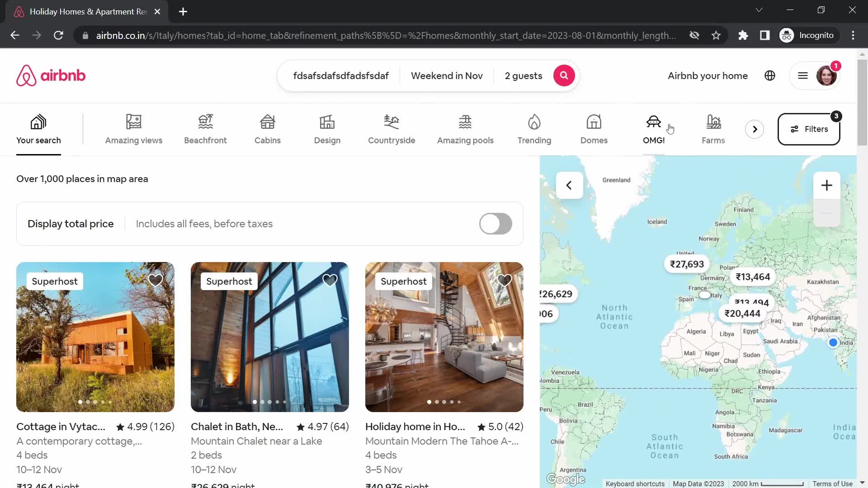868x488 pixels.
Task: Toggle the Display total price switch
Action: point(495,223)
